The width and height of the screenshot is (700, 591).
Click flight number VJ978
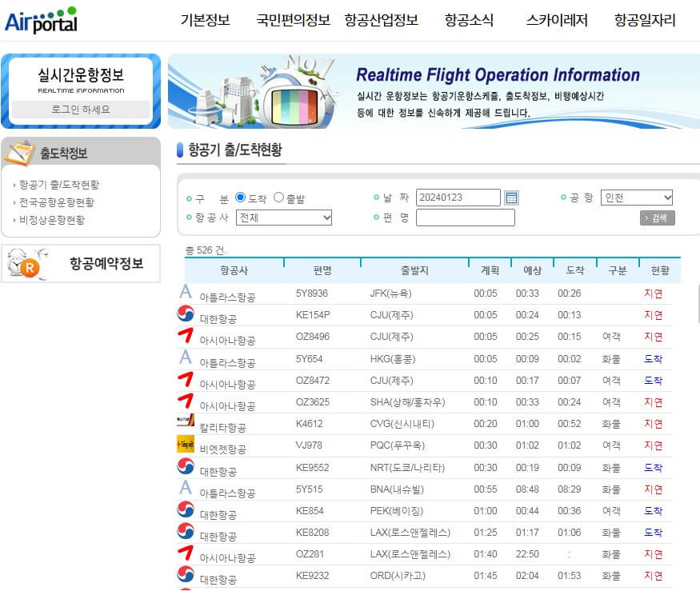[x=309, y=445]
